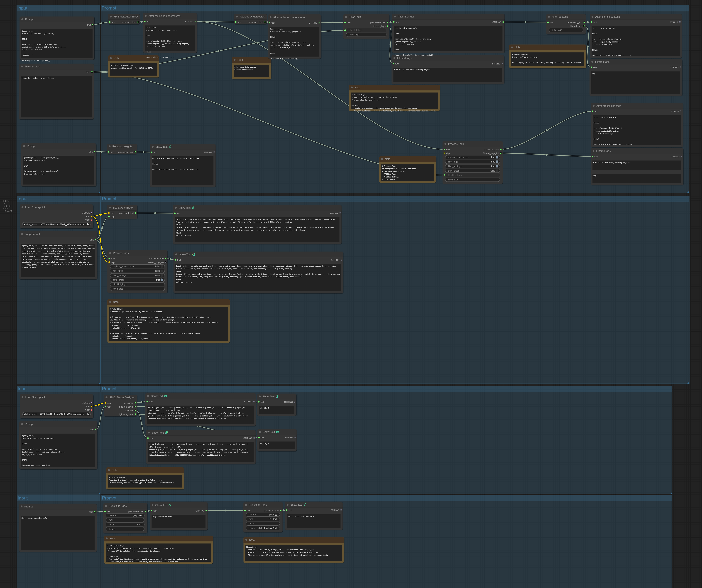The image size is (702, 588).
Task: Select previous checkpoint on Load Checkpoint near Auto Break
Action: (24, 224)
